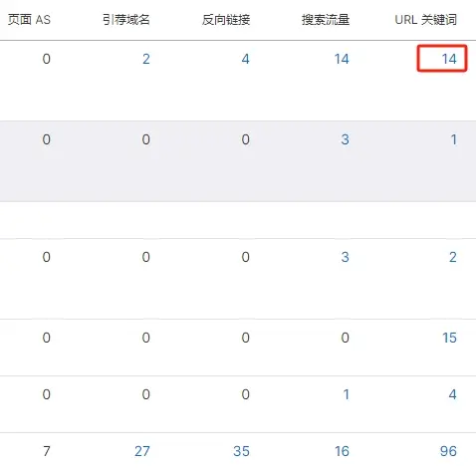The image size is (476, 470).
Task: Select 引荐域名 0 in the 4-keyword row
Action: pos(146,394)
